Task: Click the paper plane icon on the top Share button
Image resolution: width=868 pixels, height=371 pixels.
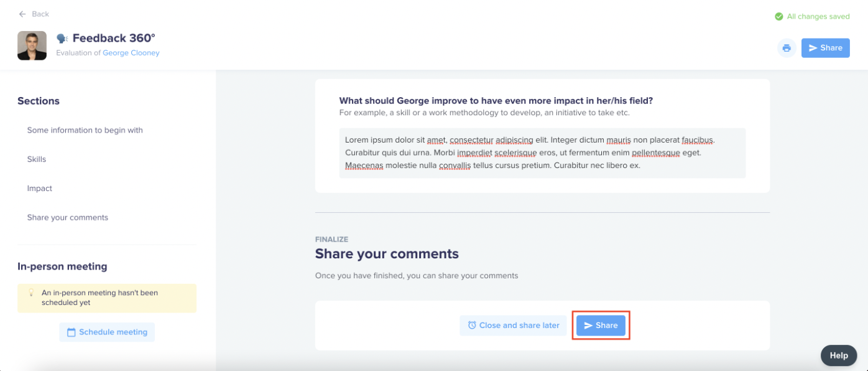Action: (x=813, y=48)
